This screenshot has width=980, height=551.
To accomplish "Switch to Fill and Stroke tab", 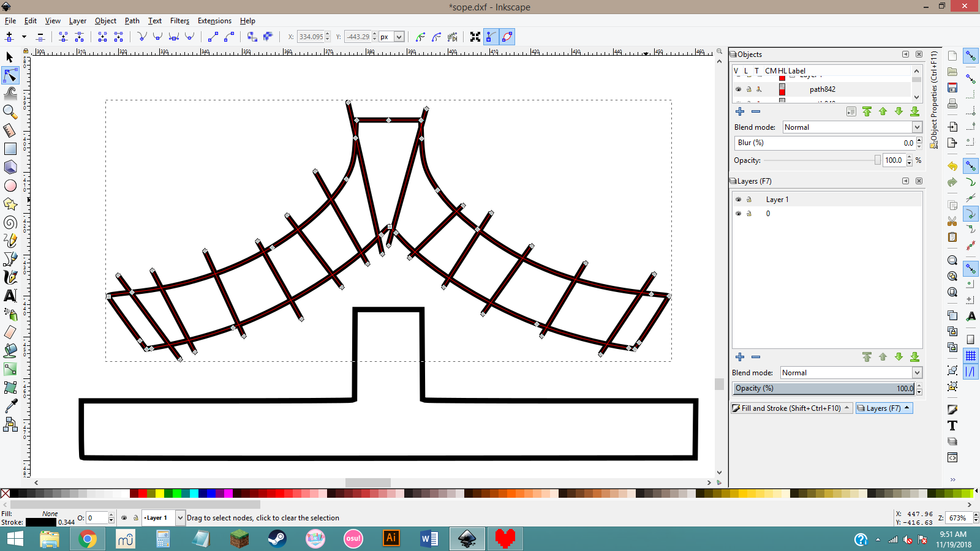I will click(791, 408).
